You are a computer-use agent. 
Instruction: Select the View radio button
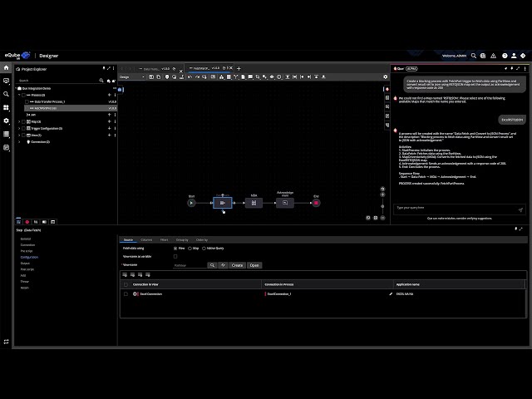175,249
